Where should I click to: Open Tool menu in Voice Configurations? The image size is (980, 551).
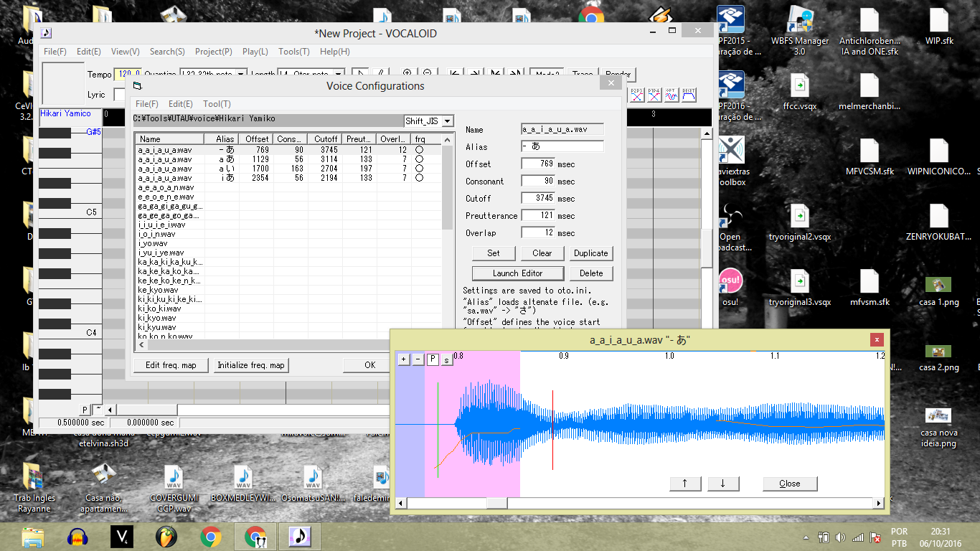[217, 104]
